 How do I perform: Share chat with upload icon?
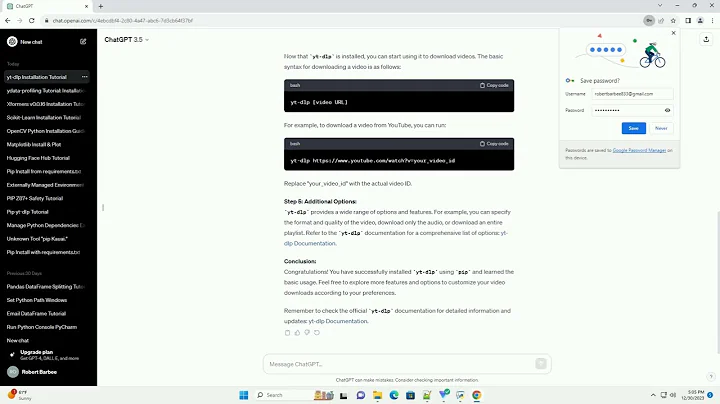click(x=706, y=39)
